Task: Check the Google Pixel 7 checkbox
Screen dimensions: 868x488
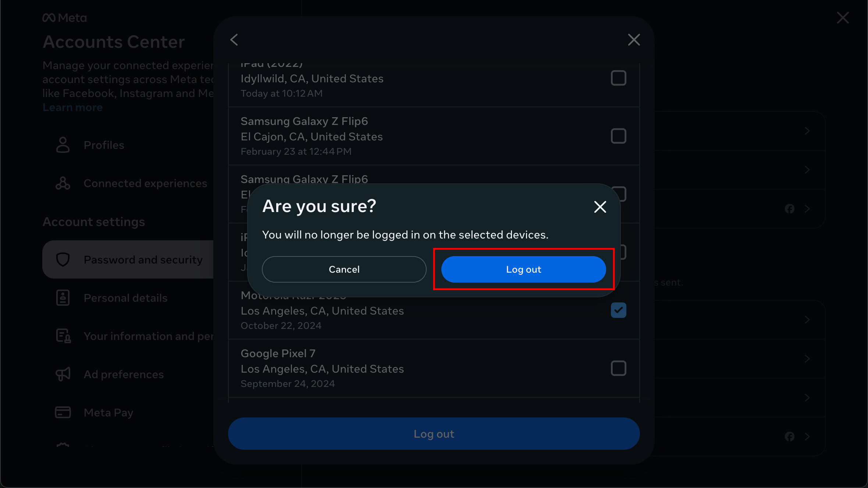Action: click(618, 368)
